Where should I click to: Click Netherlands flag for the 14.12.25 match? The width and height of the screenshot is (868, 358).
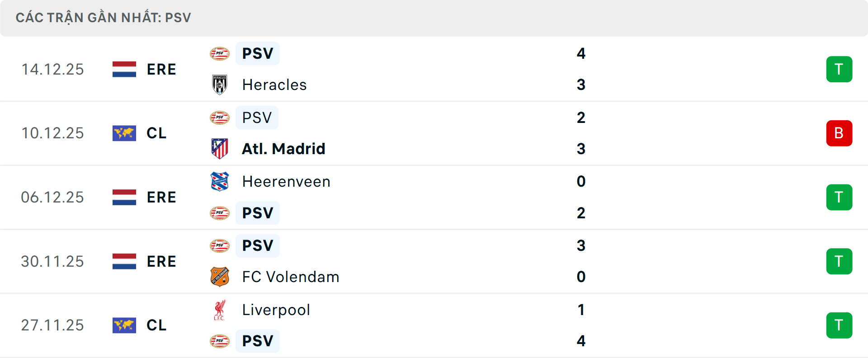pos(124,69)
